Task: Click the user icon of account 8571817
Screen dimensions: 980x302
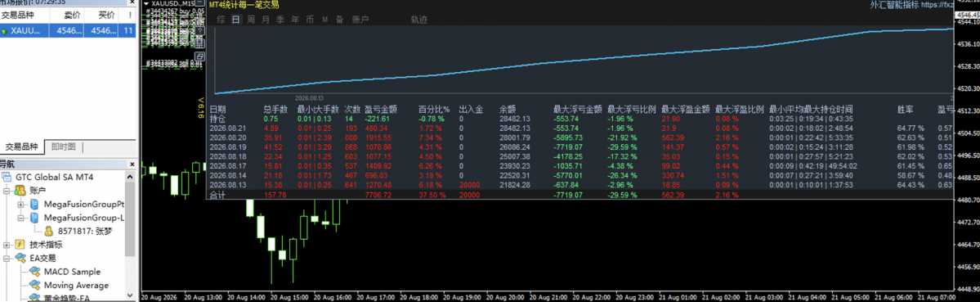Action: pyautogui.click(x=48, y=231)
